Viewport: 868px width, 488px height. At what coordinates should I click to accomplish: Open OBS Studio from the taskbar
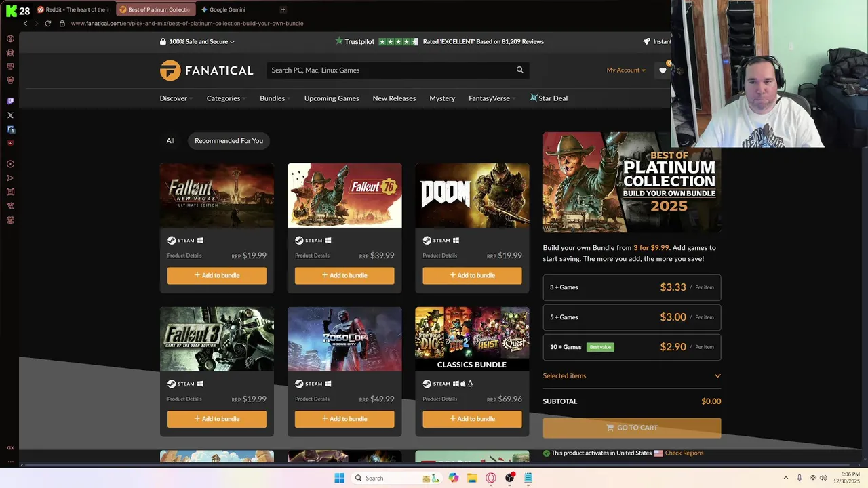[509, 478]
